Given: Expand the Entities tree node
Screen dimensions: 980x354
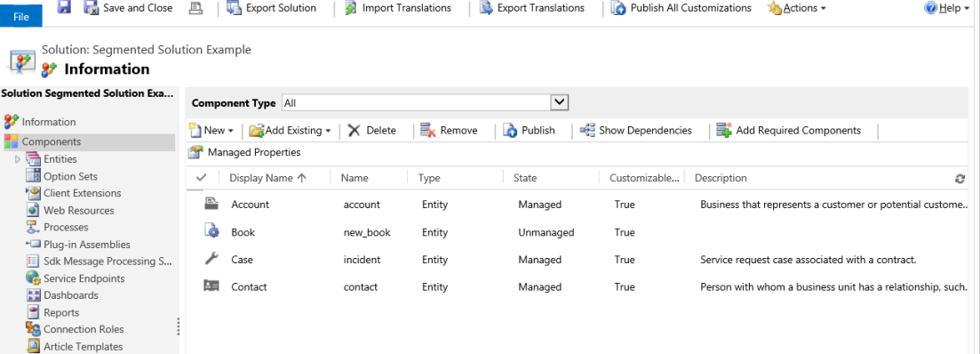Looking at the screenshot, I should click(x=18, y=159).
